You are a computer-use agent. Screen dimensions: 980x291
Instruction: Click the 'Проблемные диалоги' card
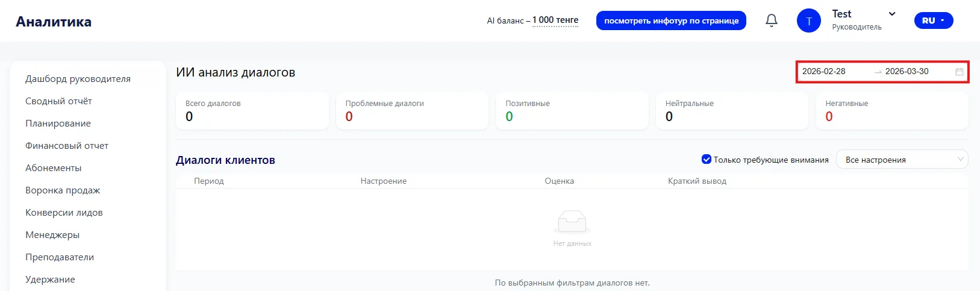tap(412, 111)
